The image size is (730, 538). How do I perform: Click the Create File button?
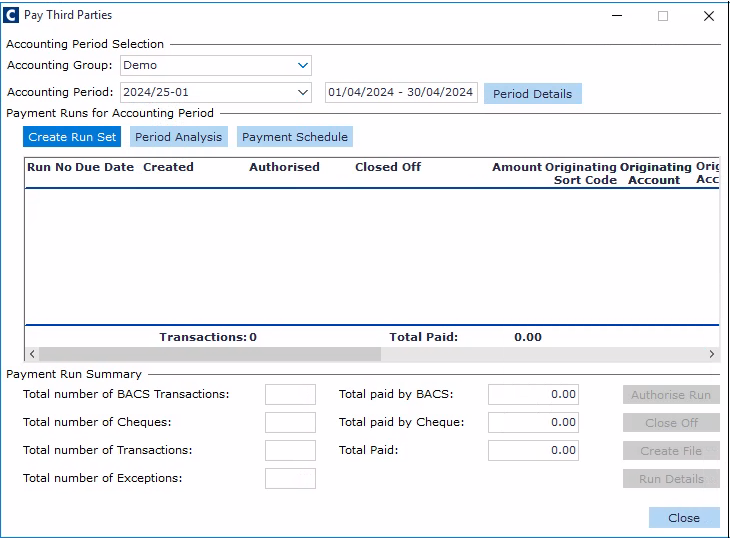(x=671, y=451)
